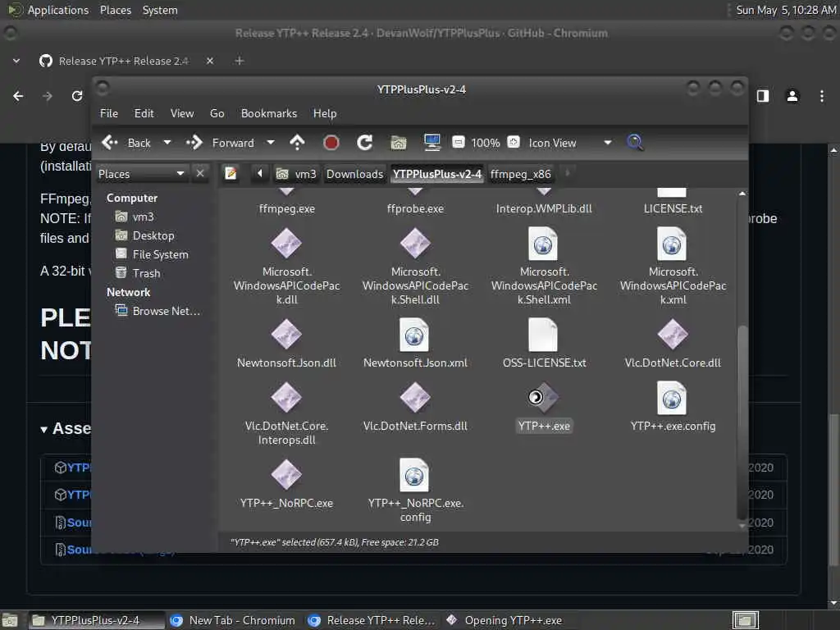
Task: Select the Vlc.DotNet.Core.dll file icon
Action: (x=673, y=335)
